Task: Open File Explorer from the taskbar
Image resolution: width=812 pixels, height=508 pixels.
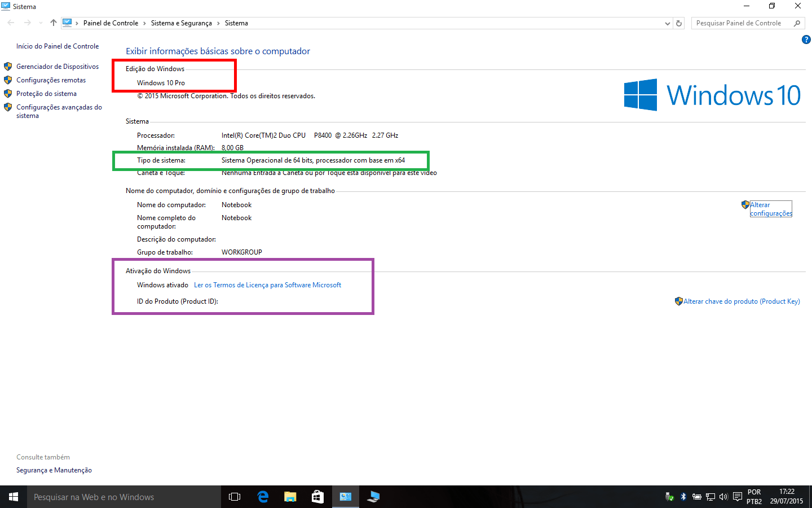Action: tap(290, 497)
